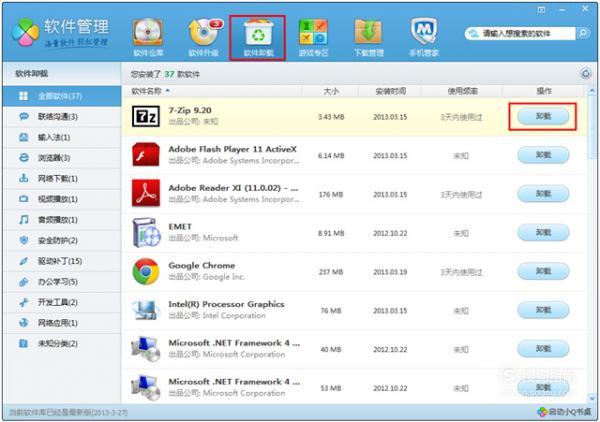The height and width of the screenshot is (422, 600).
Task: Click the EMET app icon
Action: (x=146, y=232)
